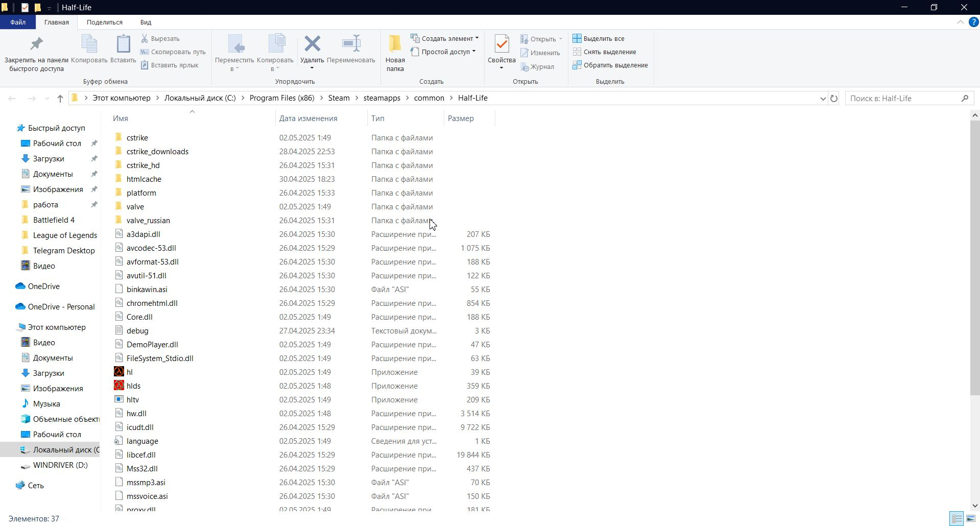Screen dimensions: 980x526
Task: Switch to large icons view toggle
Action: coord(970,518)
